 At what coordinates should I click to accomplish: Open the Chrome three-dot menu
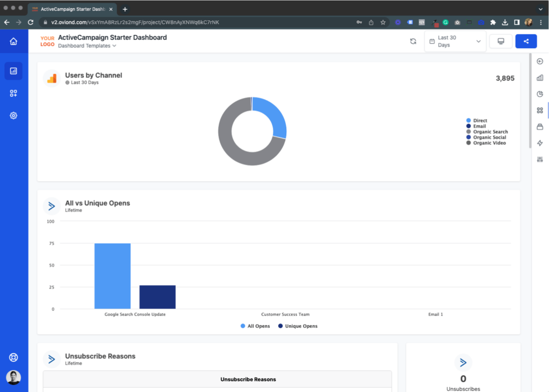541,22
